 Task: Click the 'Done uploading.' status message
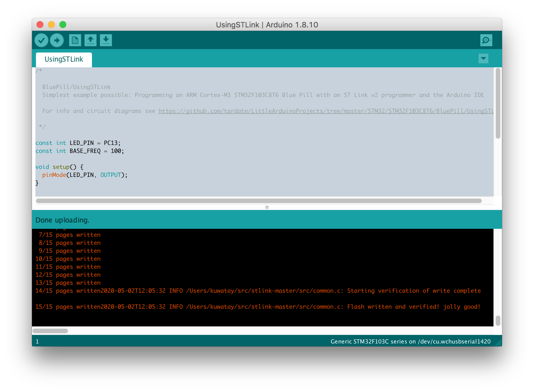point(62,220)
